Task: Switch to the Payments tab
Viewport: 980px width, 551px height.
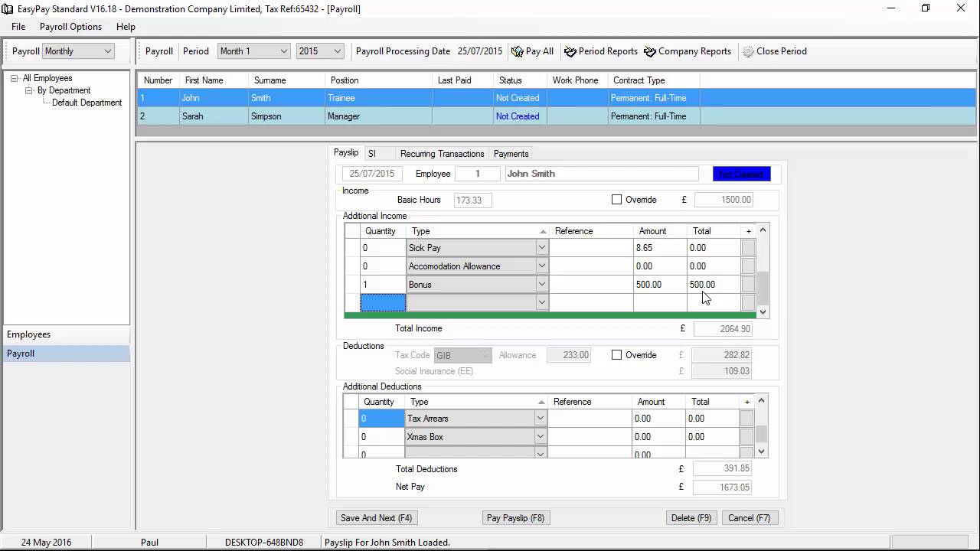Action: pyautogui.click(x=511, y=154)
